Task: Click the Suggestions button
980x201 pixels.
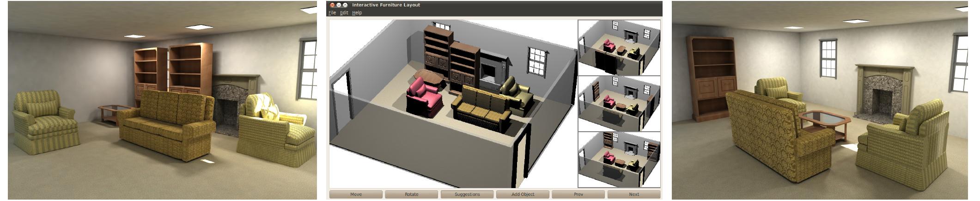Action: click(467, 194)
